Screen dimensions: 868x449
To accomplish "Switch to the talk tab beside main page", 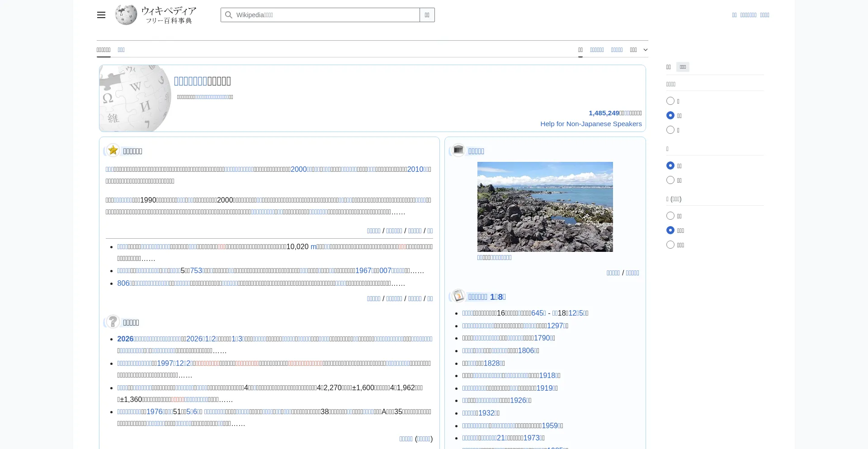I will (x=121, y=50).
